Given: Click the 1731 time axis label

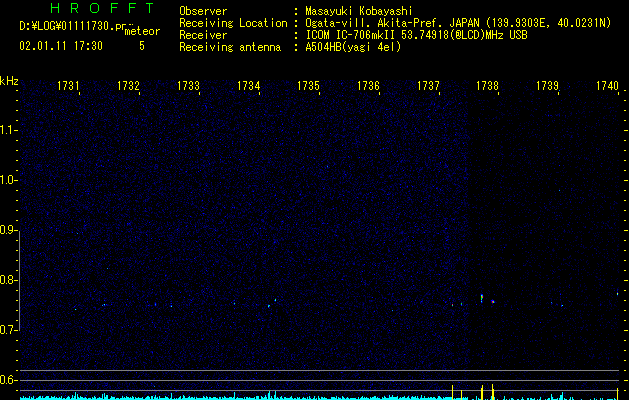Looking at the screenshot, I should point(68,85).
